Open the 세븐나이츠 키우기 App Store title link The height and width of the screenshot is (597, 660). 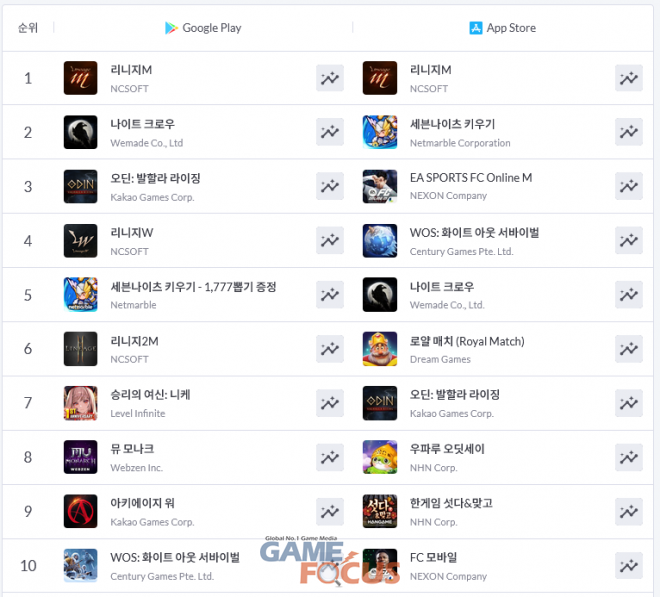(452, 124)
